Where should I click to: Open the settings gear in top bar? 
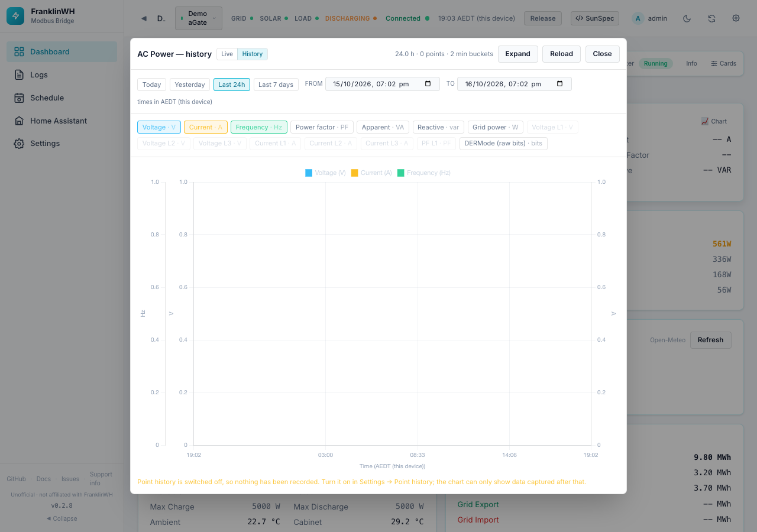click(736, 18)
